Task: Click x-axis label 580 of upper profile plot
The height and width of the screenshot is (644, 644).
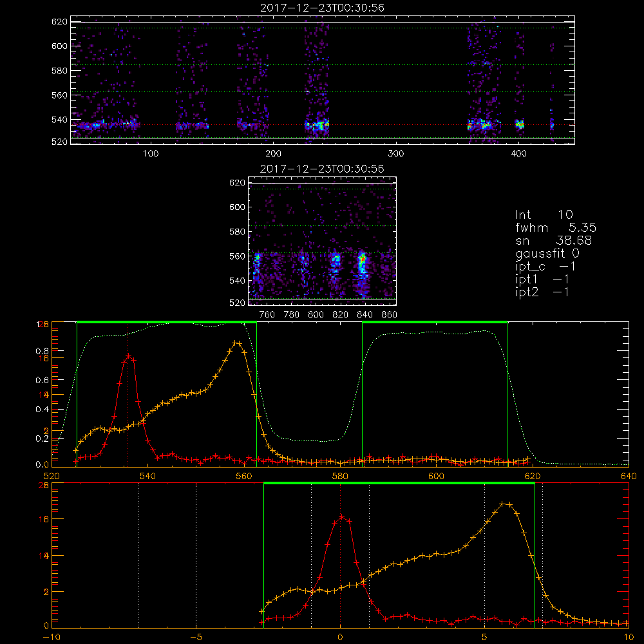Action: click(x=340, y=476)
